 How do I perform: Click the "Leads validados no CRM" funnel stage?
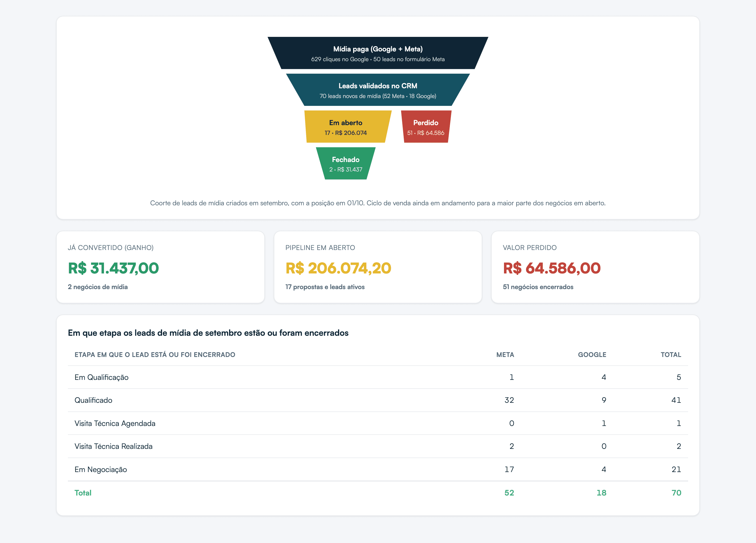pyautogui.click(x=378, y=90)
